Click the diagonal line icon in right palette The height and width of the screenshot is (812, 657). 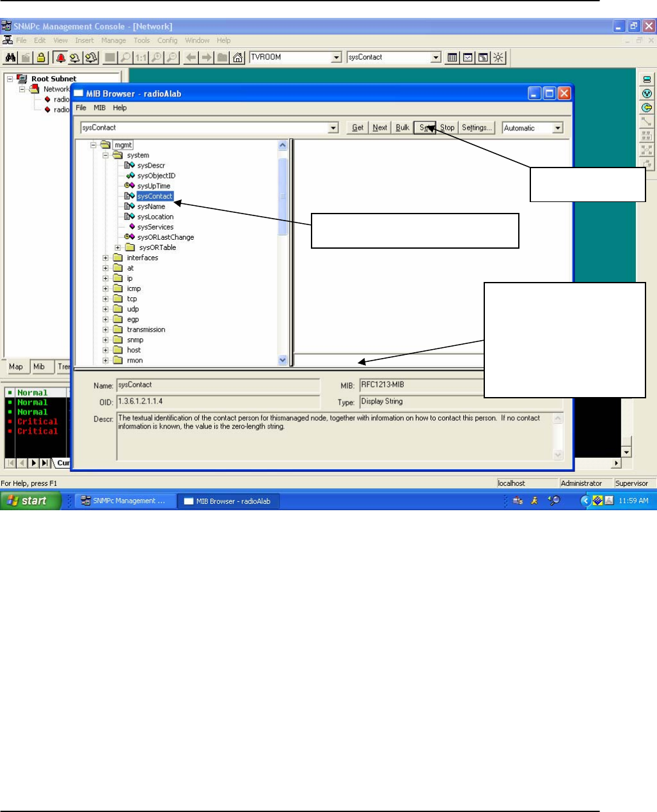point(647,121)
